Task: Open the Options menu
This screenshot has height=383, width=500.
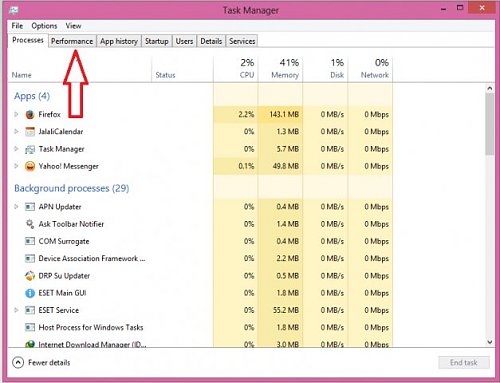Action: (x=44, y=26)
